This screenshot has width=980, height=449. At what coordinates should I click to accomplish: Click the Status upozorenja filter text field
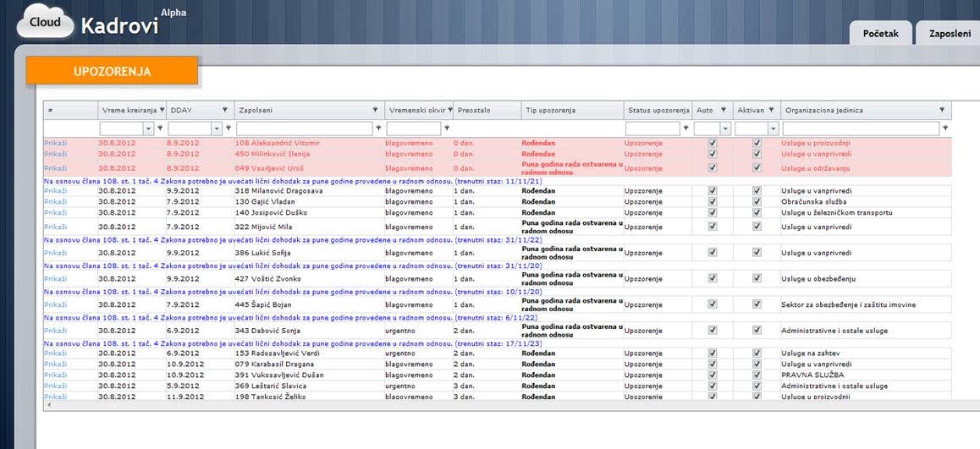[x=652, y=129]
